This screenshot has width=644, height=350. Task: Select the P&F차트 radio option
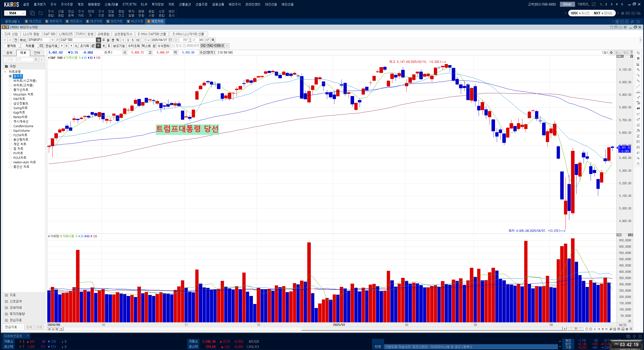[x=10, y=99]
